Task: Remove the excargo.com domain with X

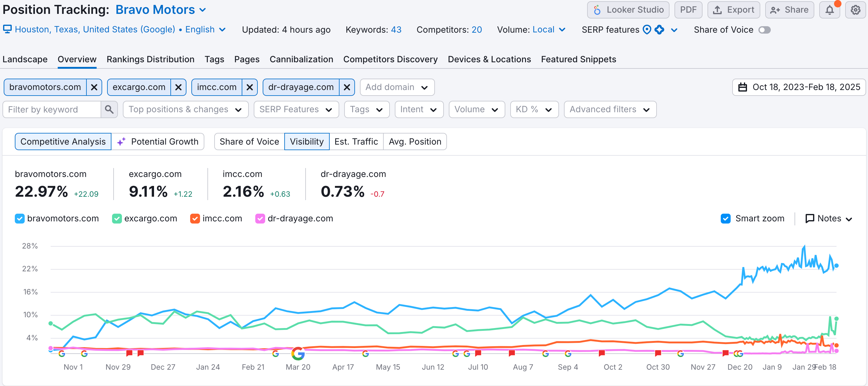Action: pyautogui.click(x=178, y=87)
